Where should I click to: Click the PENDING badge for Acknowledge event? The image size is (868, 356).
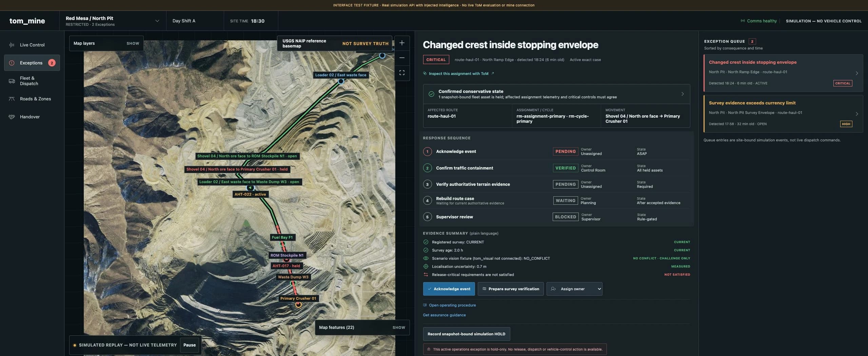coord(566,152)
